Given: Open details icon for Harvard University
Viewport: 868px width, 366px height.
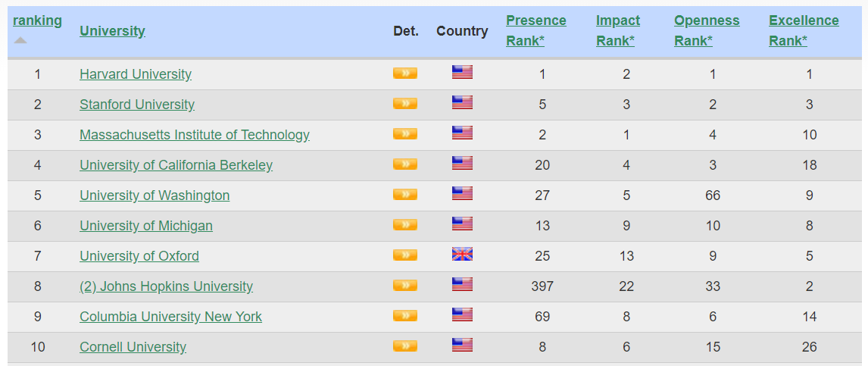Looking at the screenshot, I should coord(404,74).
